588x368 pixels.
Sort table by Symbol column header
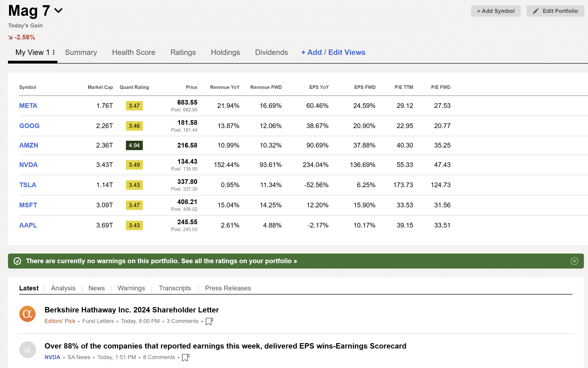(x=27, y=87)
